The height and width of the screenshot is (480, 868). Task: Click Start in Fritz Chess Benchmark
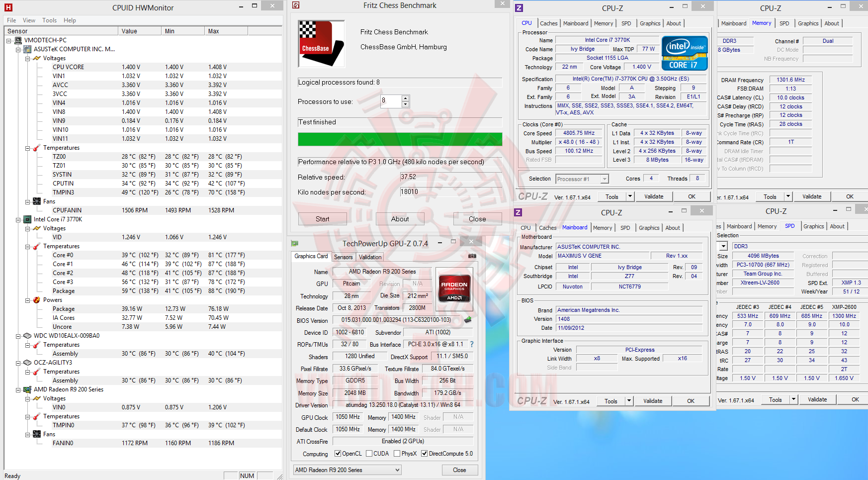pos(323,219)
